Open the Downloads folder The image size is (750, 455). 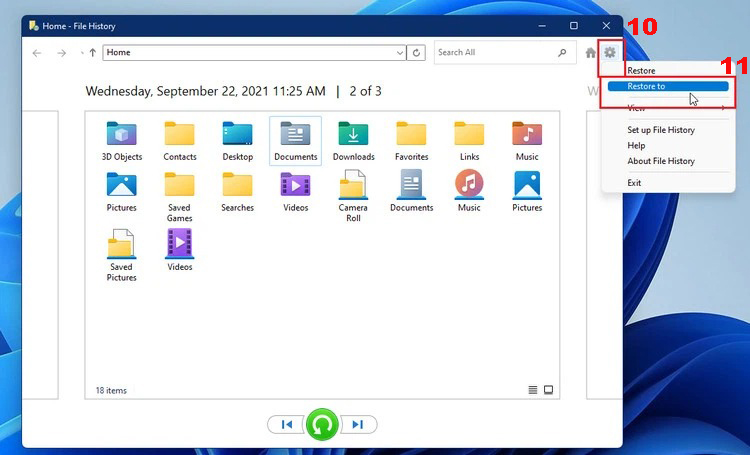pyautogui.click(x=353, y=141)
